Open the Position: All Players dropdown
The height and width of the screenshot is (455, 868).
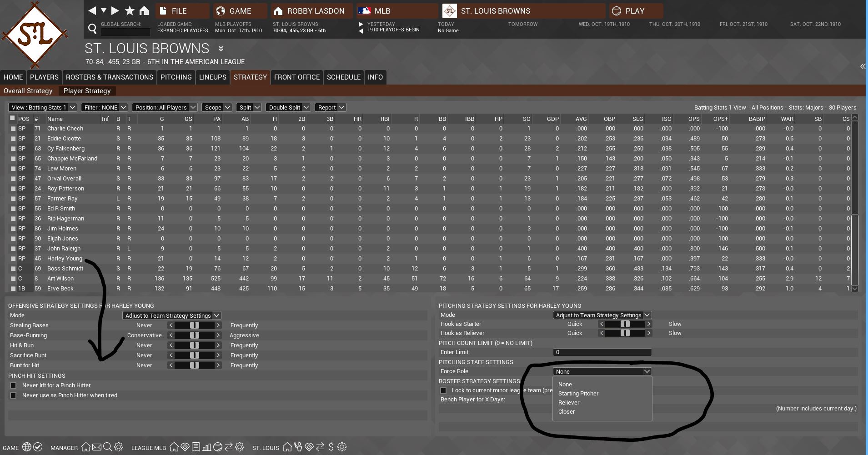(165, 107)
